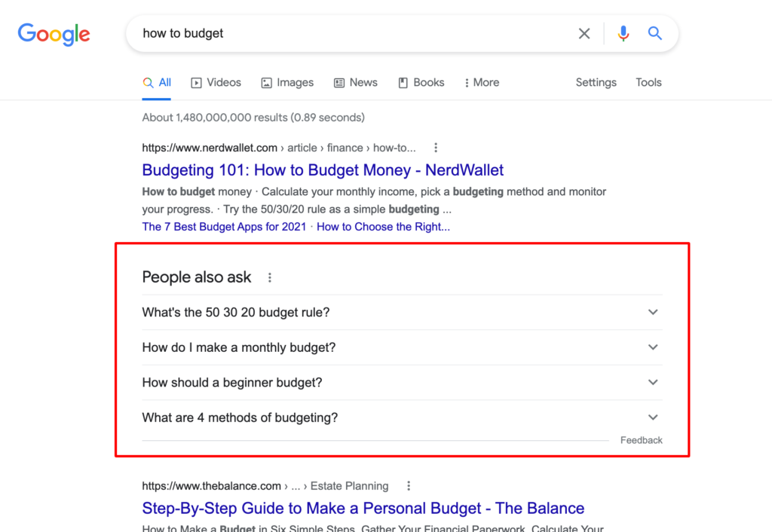This screenshot has width=772, height=532.
Task: Open 'The 7 Best Budget Apps for 2021' sitelink
Action: [x=224, y=227]
